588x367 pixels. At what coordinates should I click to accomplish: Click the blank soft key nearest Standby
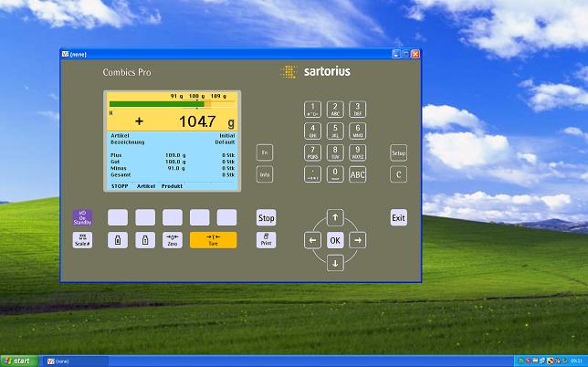click(x=118, y=217)
